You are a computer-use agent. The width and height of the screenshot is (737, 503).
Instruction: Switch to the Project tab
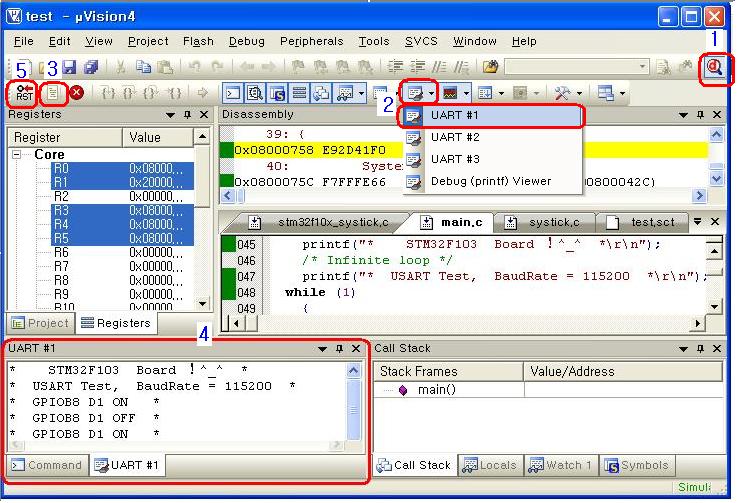pos(40,323)
